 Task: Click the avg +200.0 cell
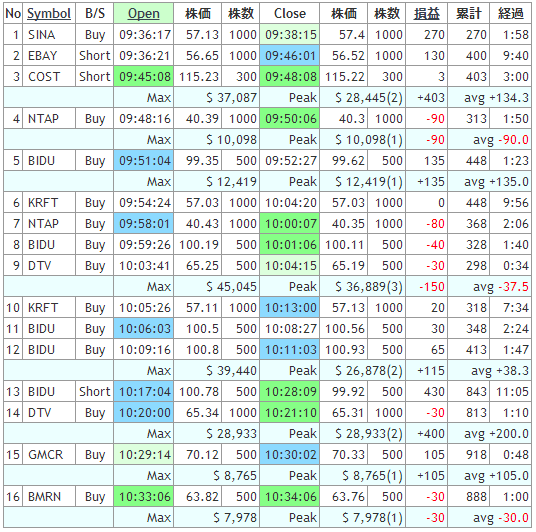tap(489, 434)
